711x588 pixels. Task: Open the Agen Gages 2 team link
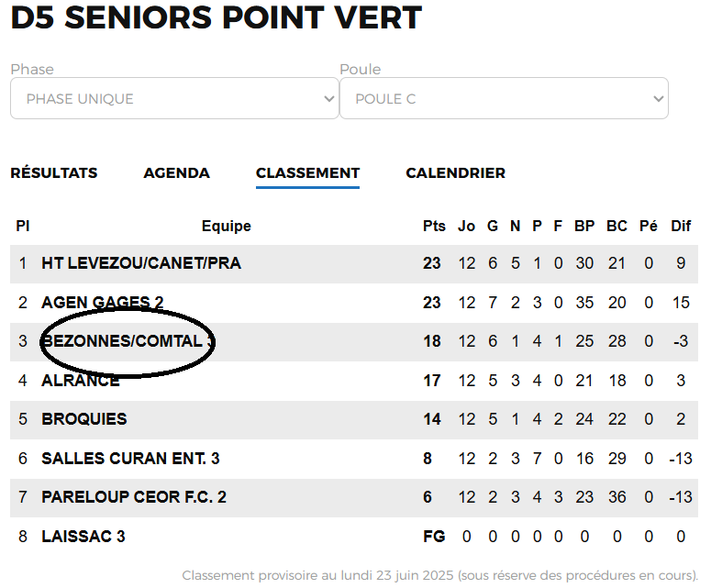pyautogui.click(x=102, y=303)
